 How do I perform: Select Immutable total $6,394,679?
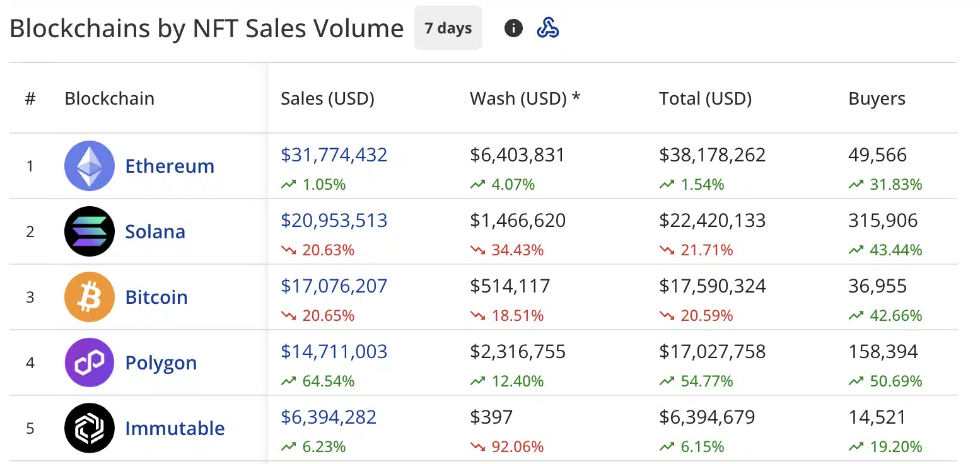707,417
